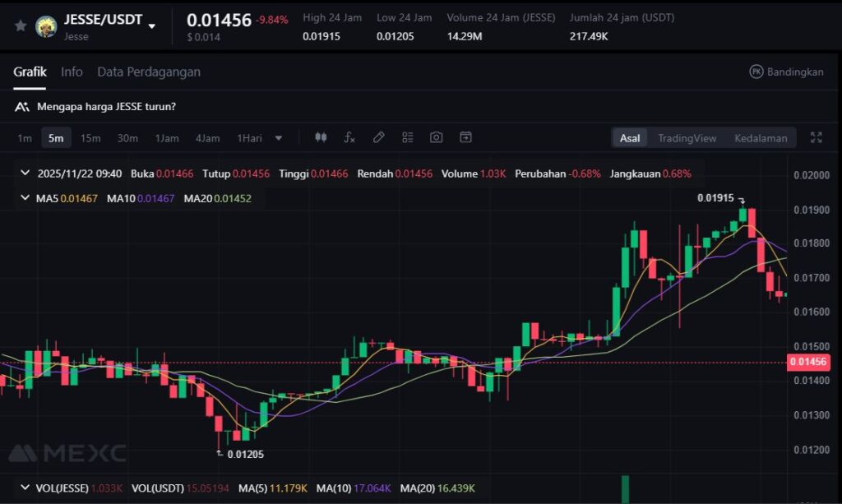
Task: Select the 15m timeframe
Action: (90, 138)
